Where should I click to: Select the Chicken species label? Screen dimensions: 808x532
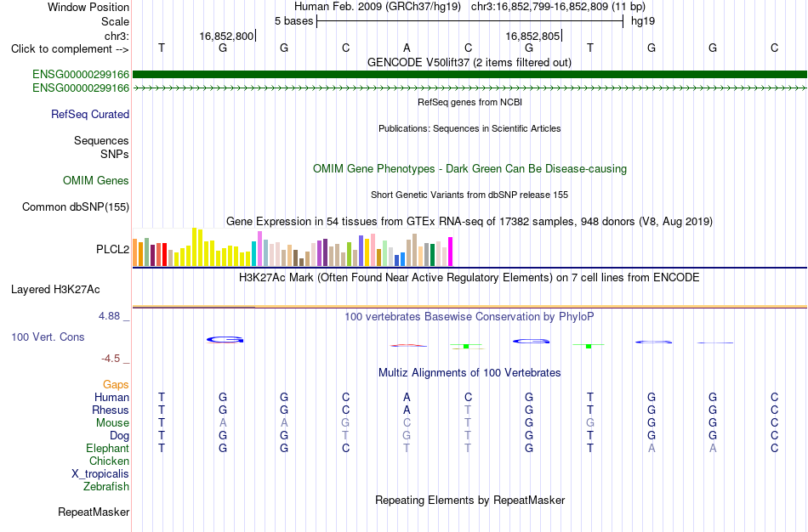click(109, 461)
